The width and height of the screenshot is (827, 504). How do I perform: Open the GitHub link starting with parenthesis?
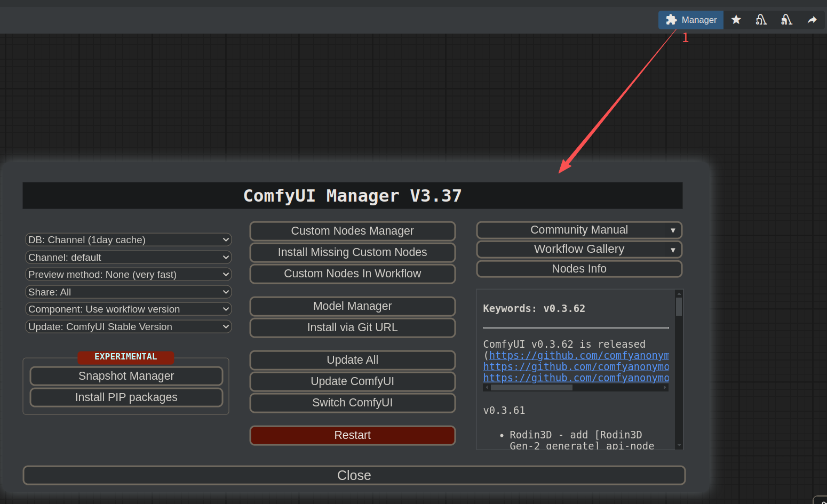[x=579, y=356]
